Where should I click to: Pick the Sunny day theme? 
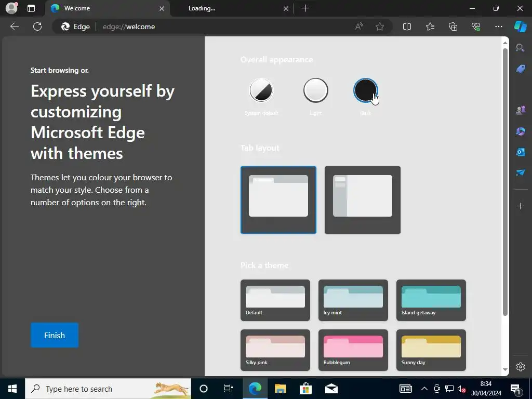pyautogui.click(x=431, y=350)
